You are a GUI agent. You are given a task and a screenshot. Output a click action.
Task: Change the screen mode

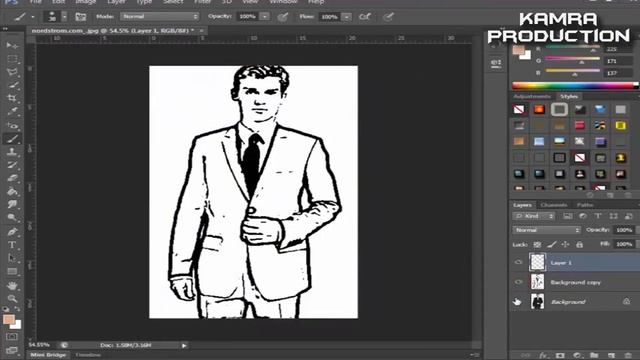click(x=12, y=350)
